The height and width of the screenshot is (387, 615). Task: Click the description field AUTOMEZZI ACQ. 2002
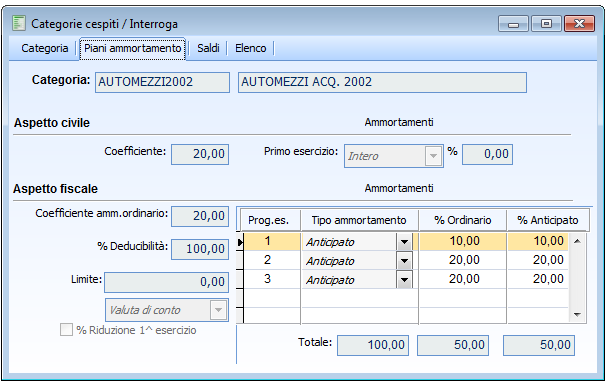(382, 82)
